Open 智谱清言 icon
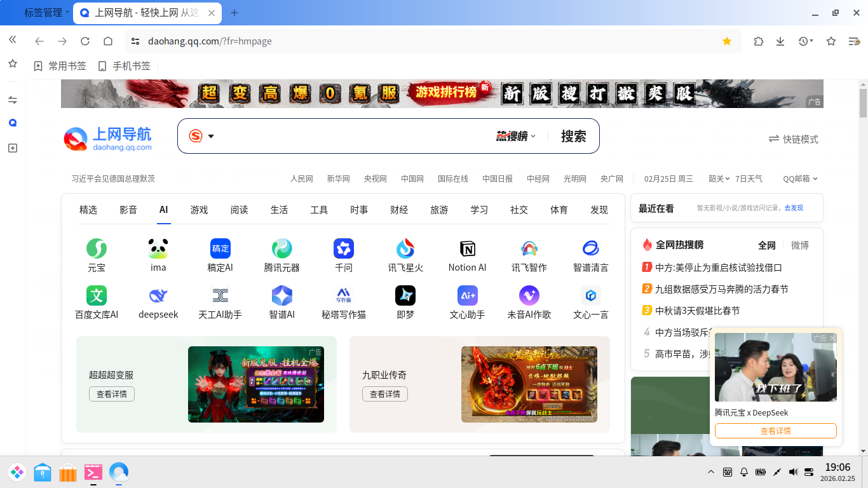The image size is (868, 488). [590, 248]
